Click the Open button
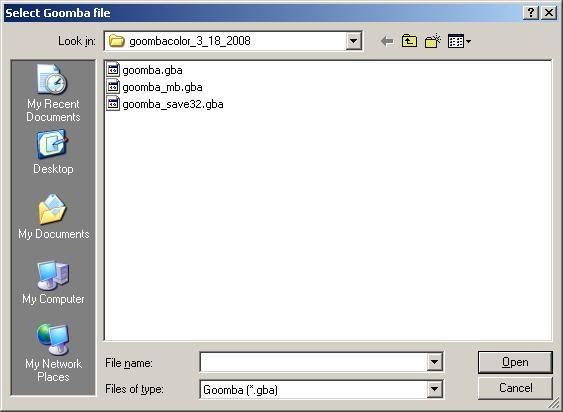563x412 pixels. [x=515, y=362]
